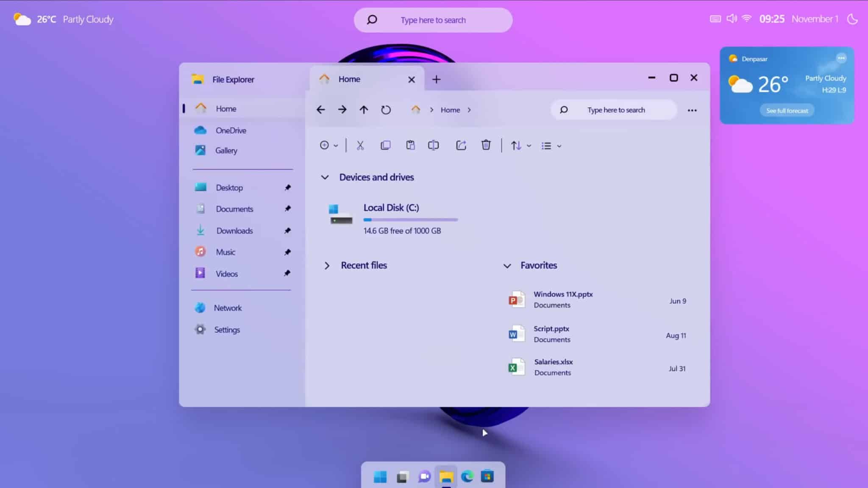
Task: Unpin Downloads from the sidebar
Action: click(x=287, y=230)
